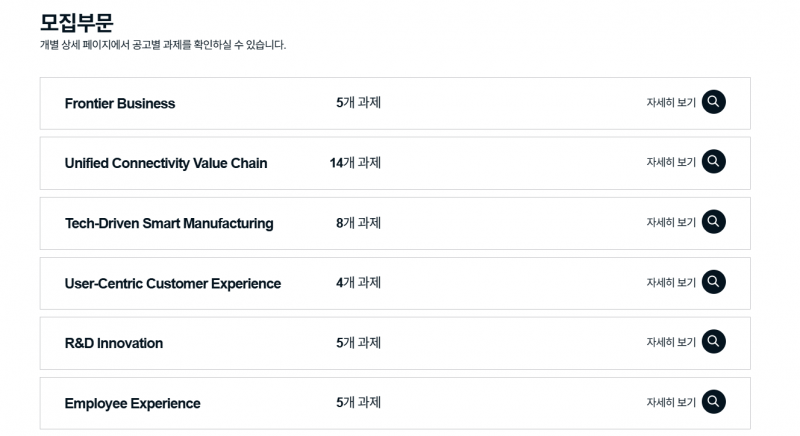Viewport: 800px width, 436px height.
Task: Open Tech-Driven Smart Manufacturing search icon
Action: coord(713,222)
